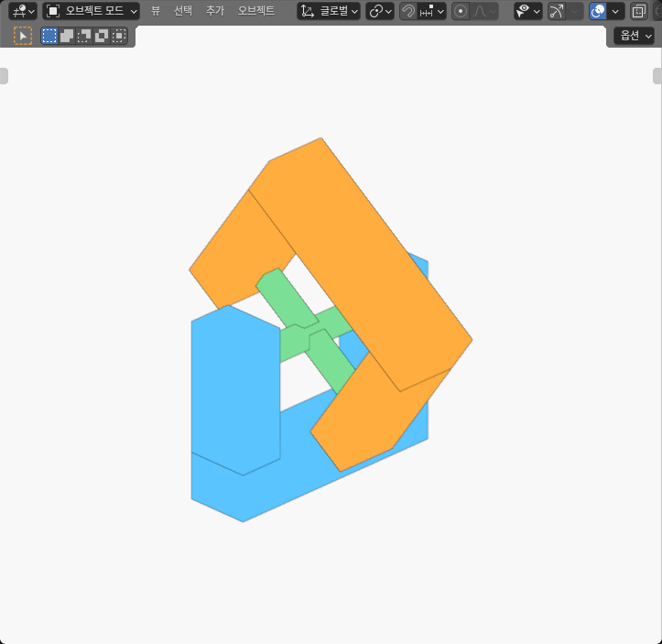Screen dimensions: 662x644
Task: Open the gizmo settings dropdown arrow
Action: click(575, 11)
